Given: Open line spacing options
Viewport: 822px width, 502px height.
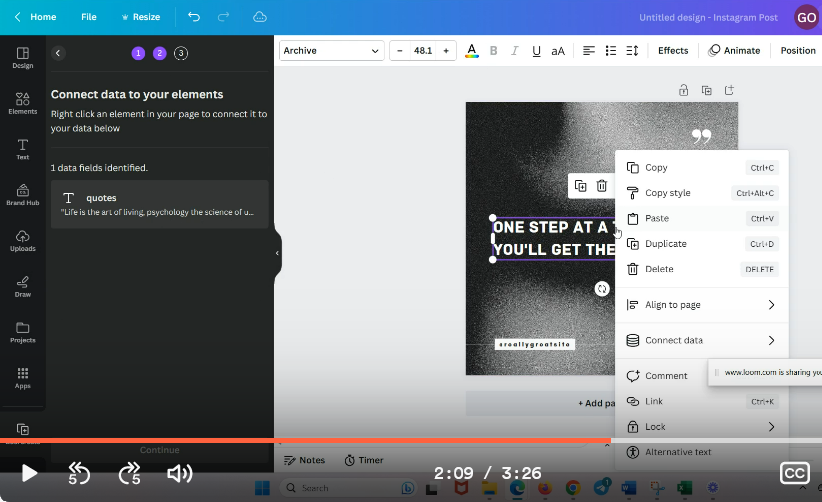Looking at the screenshot, I should [632, 50].
